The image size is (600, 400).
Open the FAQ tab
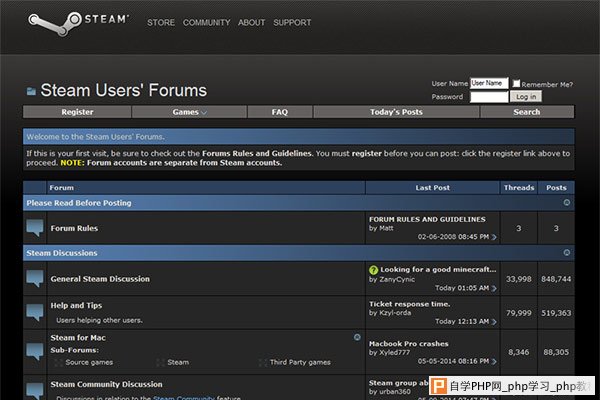[x=280, y=112]
